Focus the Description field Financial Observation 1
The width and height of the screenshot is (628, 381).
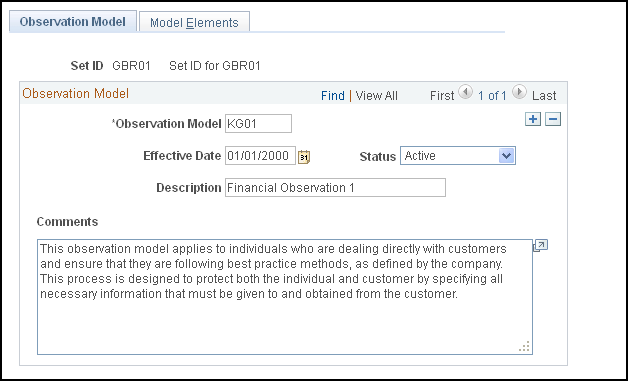coord(335,187)
